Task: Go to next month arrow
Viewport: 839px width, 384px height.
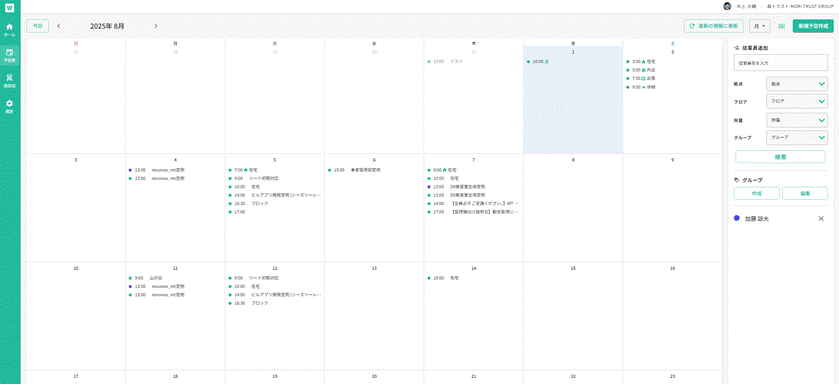Action: [x=156, y=26]
